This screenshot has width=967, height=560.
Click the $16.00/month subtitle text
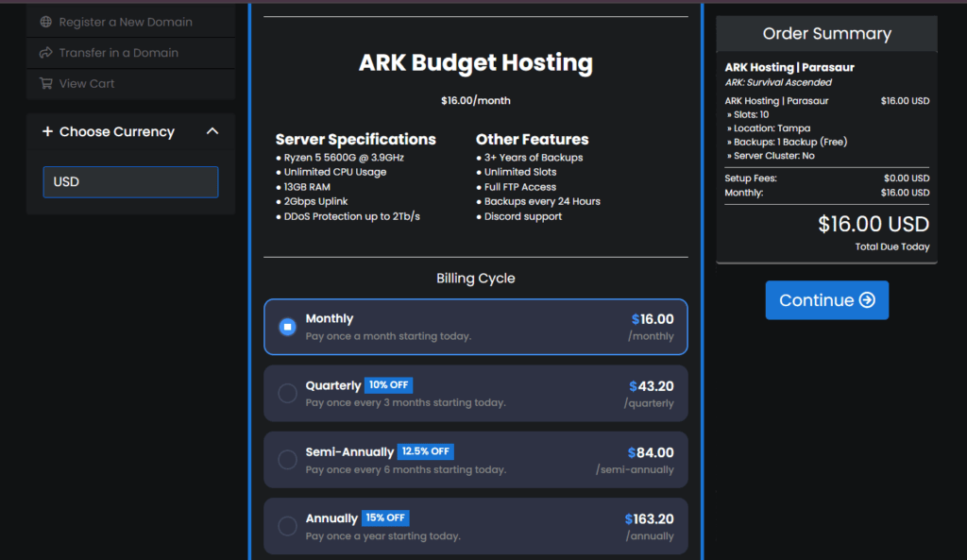pos(476,100)
